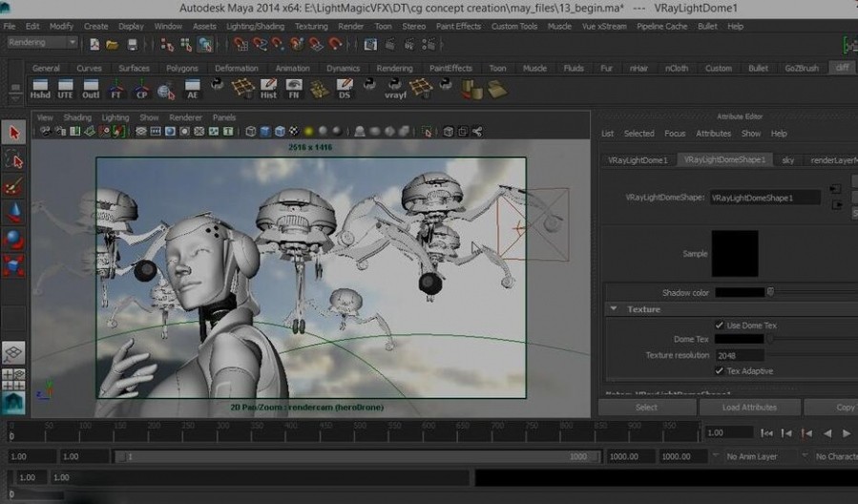Switch to the Rendering shelf tab
This screenshot has width=858, height=504.
tap(394, 69)
